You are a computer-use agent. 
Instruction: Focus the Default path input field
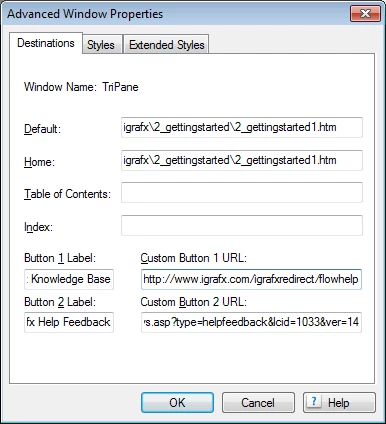pos(242,127)
